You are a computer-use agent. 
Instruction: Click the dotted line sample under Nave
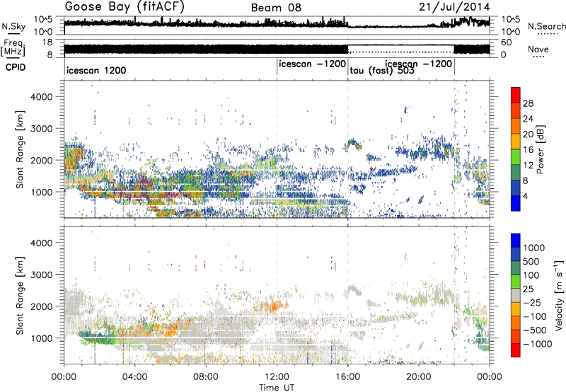tap(538, 57)
